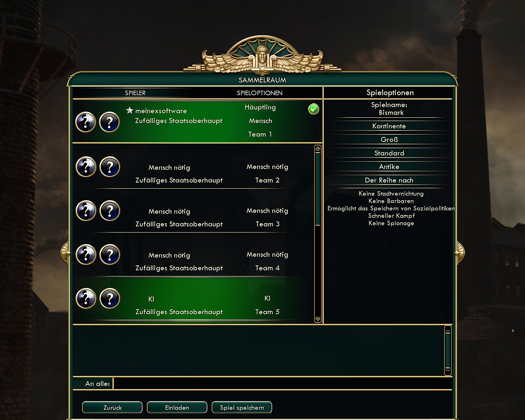Click player list scrollbar down arrow
Screen dimensions: 525x420
tap(318, 319)
